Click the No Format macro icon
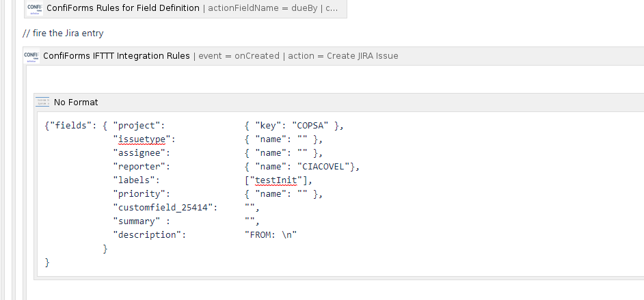Screen dimensions: 644x300 click(42, 102)
